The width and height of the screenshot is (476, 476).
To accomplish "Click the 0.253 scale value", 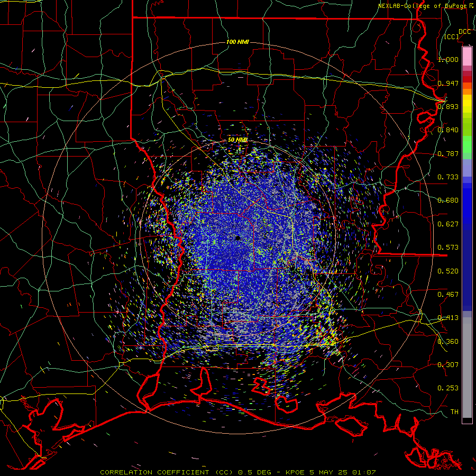I will tap(448, 388).
